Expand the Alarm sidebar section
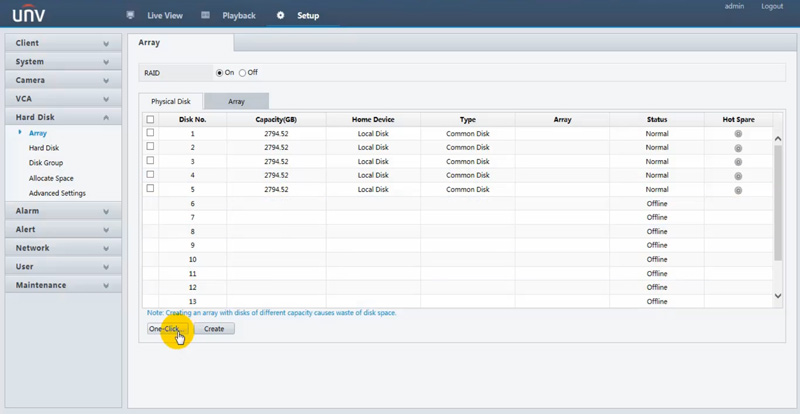The height and width of the screenshot is (414, 800). coord(63,211)
